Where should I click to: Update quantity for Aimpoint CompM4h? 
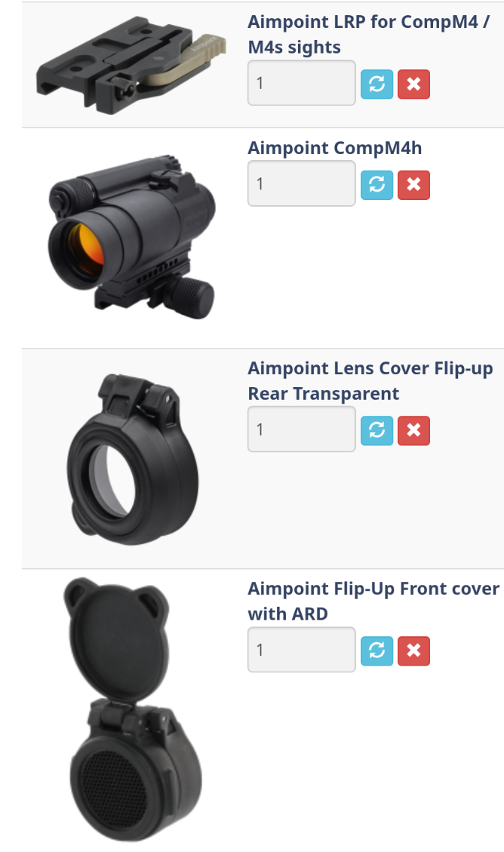pos(376,185)
